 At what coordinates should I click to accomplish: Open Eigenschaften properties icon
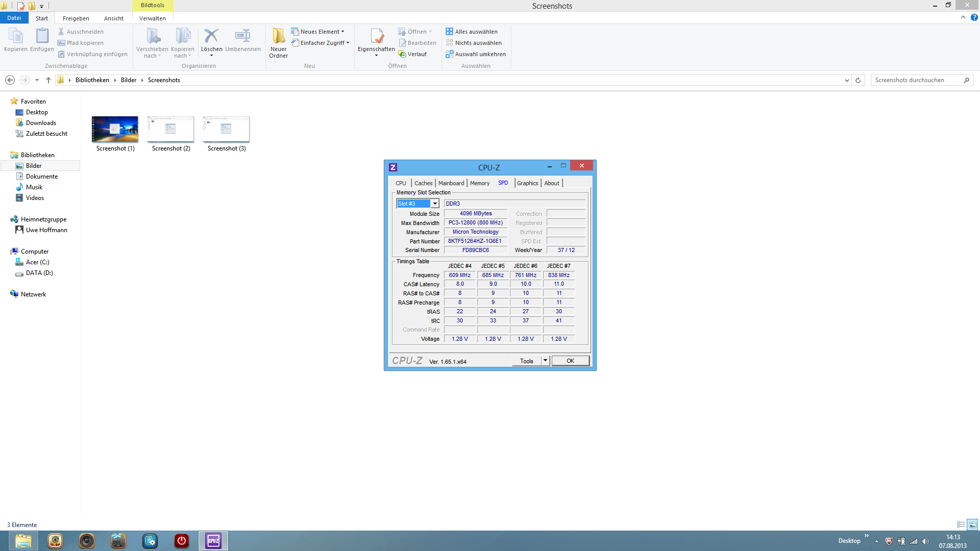coord(377,36)
